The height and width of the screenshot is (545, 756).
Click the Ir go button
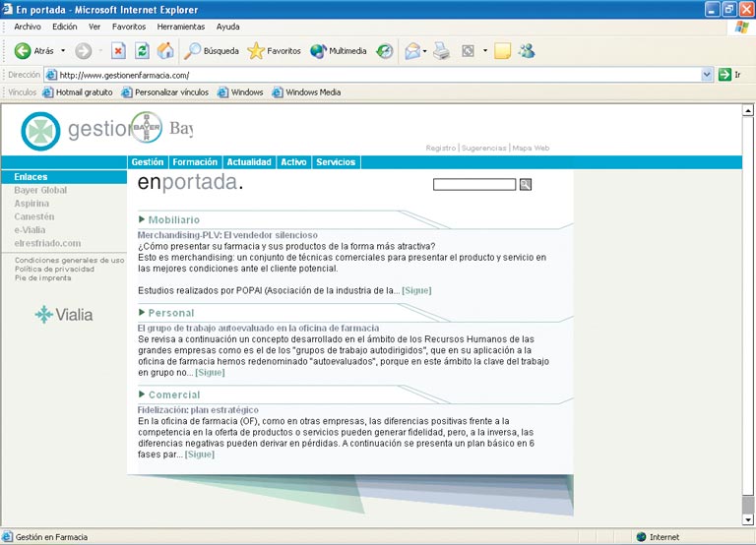point(729,75)
